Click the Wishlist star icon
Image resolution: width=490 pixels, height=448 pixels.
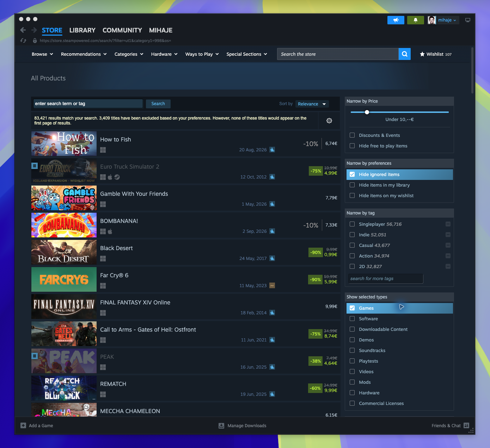[422, 54]
